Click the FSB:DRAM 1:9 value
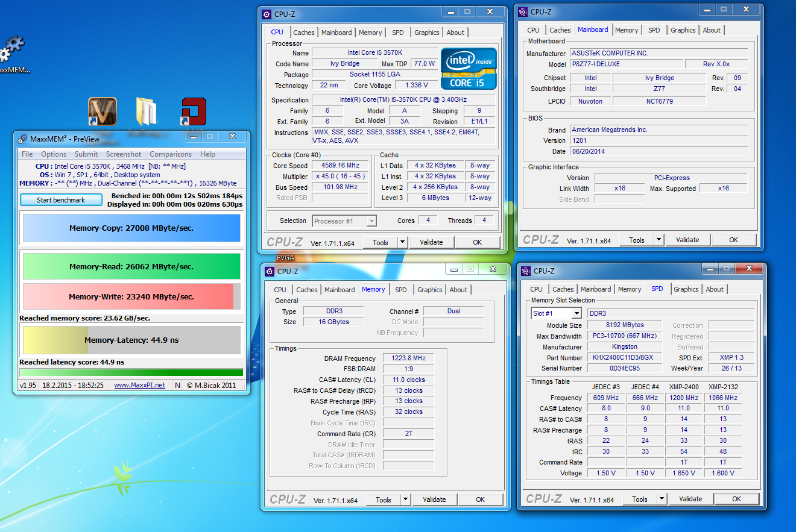The height and width of the screenshot is (532, 796). [408, 369]
